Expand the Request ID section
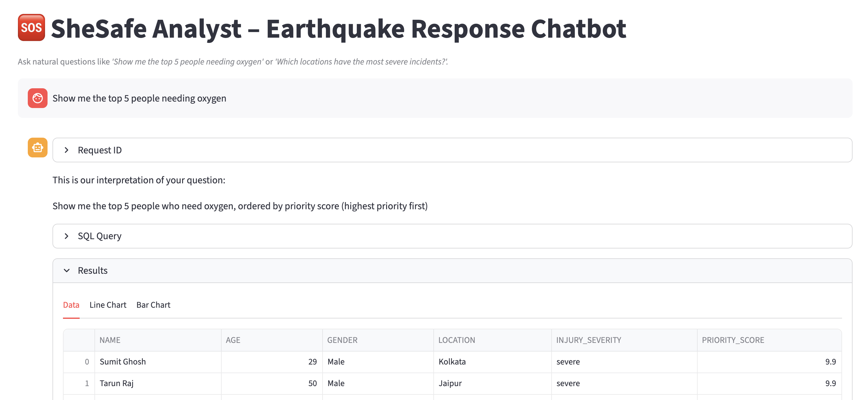 pyautogui.click(x=100, y=150)
